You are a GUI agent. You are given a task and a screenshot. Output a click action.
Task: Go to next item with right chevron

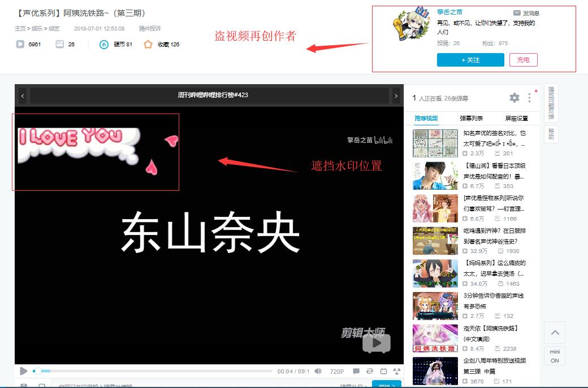396,96
